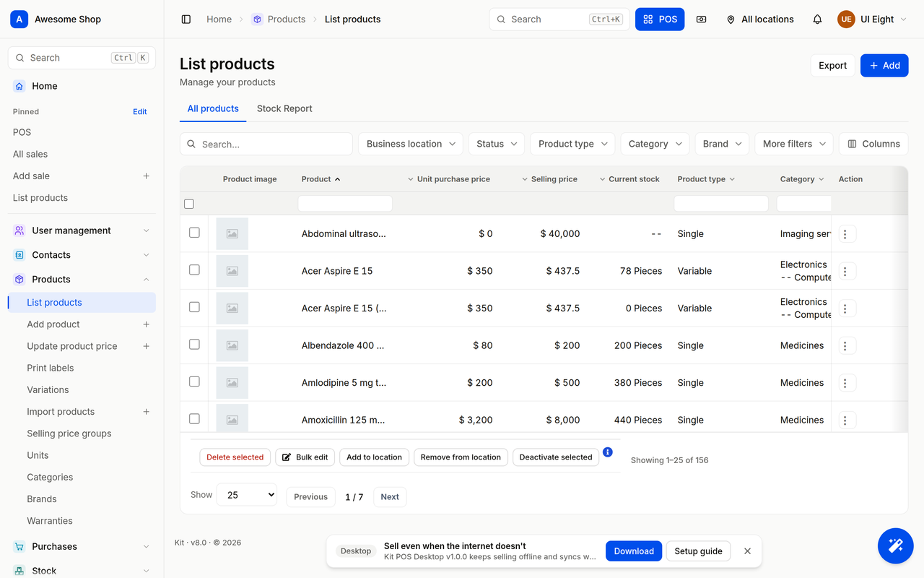Open the magic wand assistant button
This screenshot has width=924, height=578.
895,545
